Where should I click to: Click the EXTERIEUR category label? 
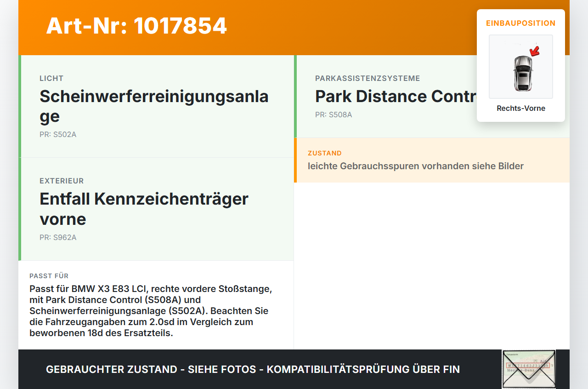[x=62, y=181]
